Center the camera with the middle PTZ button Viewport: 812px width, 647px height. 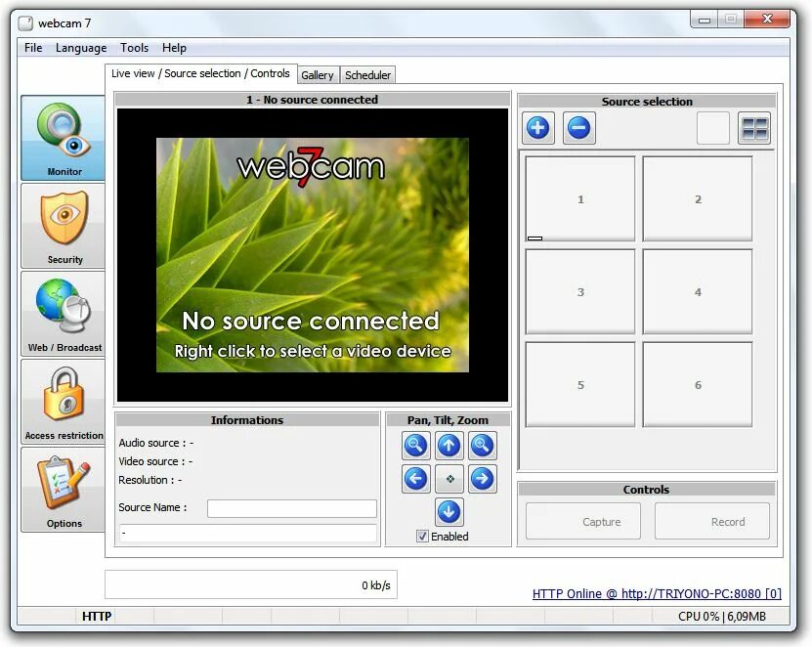click(x=449, y=479)
